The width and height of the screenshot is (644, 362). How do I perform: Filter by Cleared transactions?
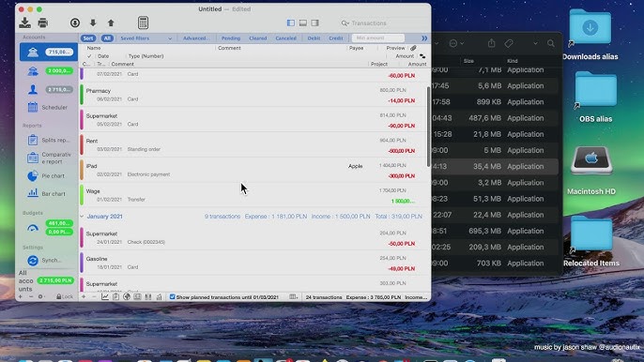pyautogui.click(x=258, y=38)
